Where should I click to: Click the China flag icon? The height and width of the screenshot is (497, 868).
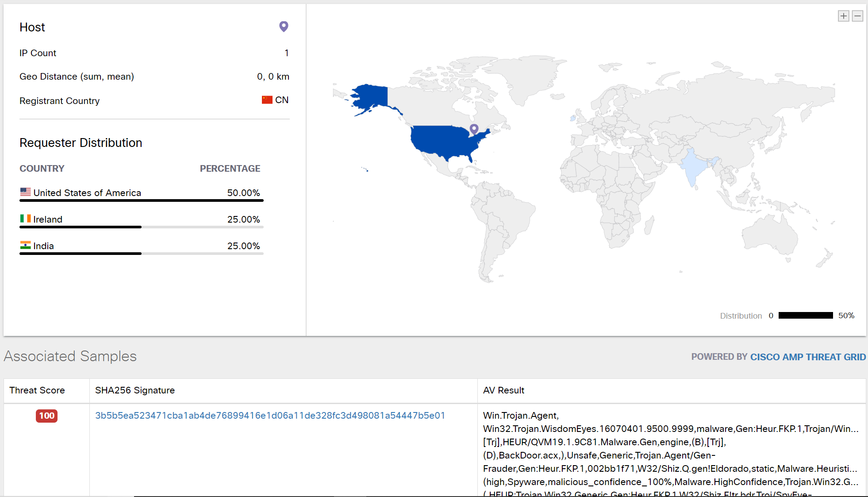click(x=267, y=100)
